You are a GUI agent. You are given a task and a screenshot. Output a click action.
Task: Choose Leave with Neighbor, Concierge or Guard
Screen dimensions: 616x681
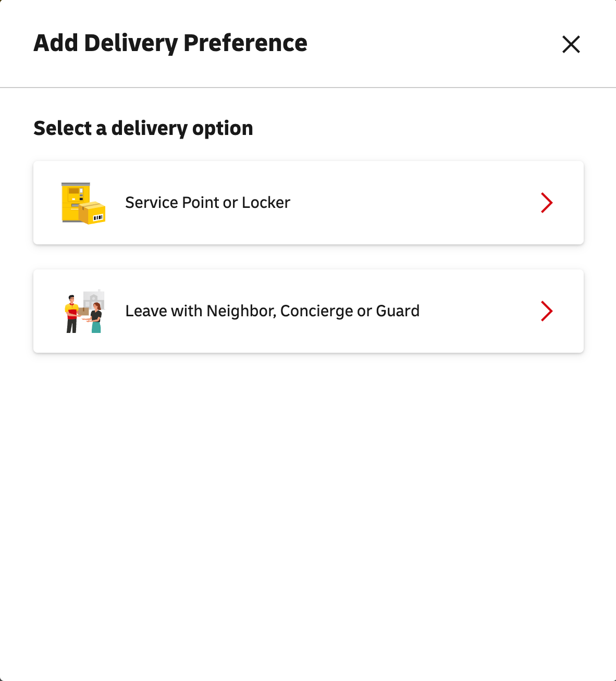click(x=309, y=311)
